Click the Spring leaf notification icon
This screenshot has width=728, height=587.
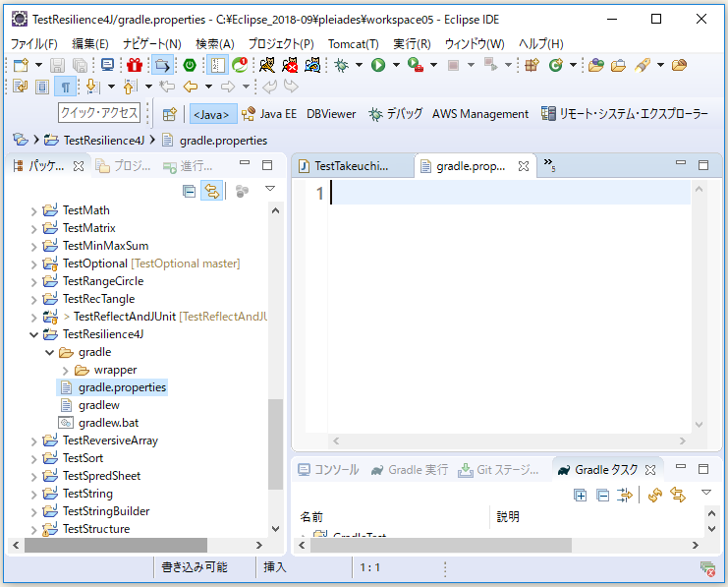coord(240,65)
